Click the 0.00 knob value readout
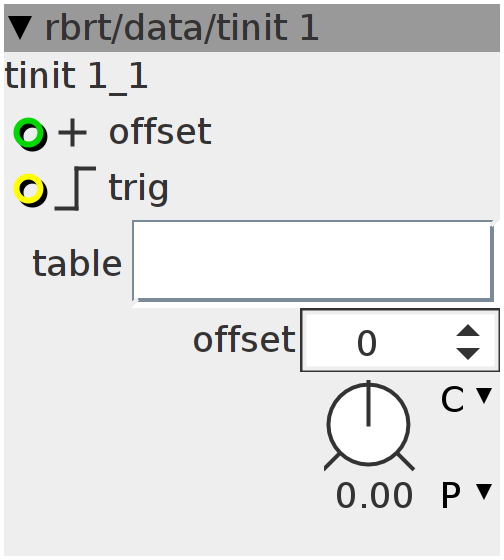This screenshot has width=504, height=560. coord(374,495)
